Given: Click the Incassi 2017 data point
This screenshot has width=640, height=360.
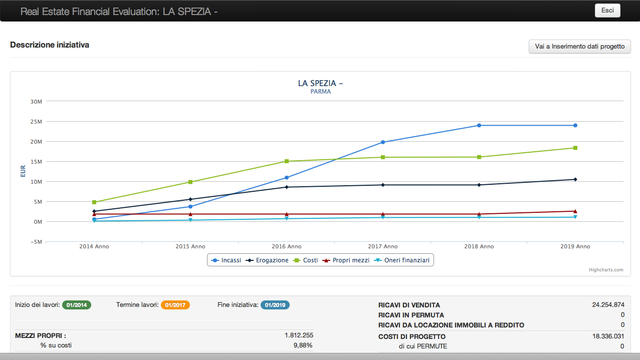Looking at the screenshot, I should (x=383, y=142).
